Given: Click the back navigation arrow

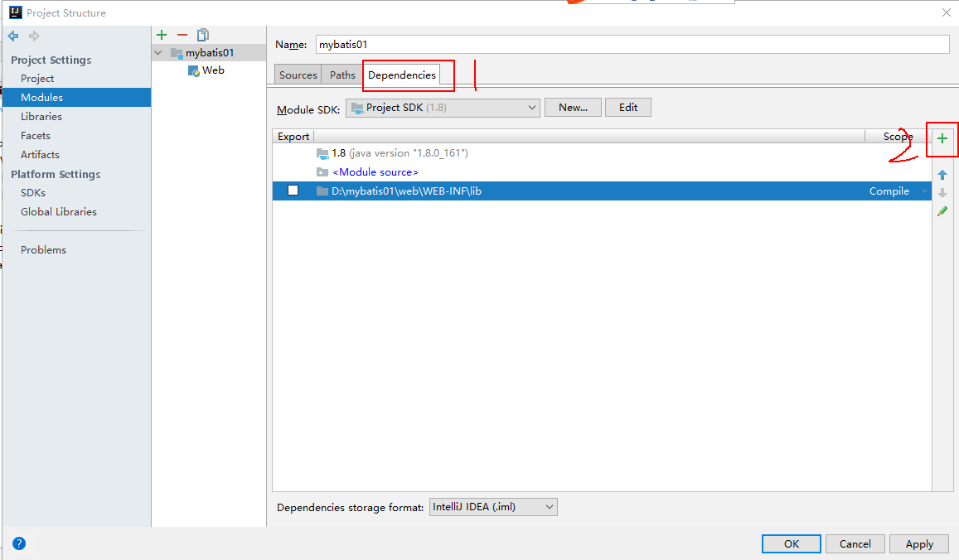Looking at the screenshot, I should coord(12,36).
